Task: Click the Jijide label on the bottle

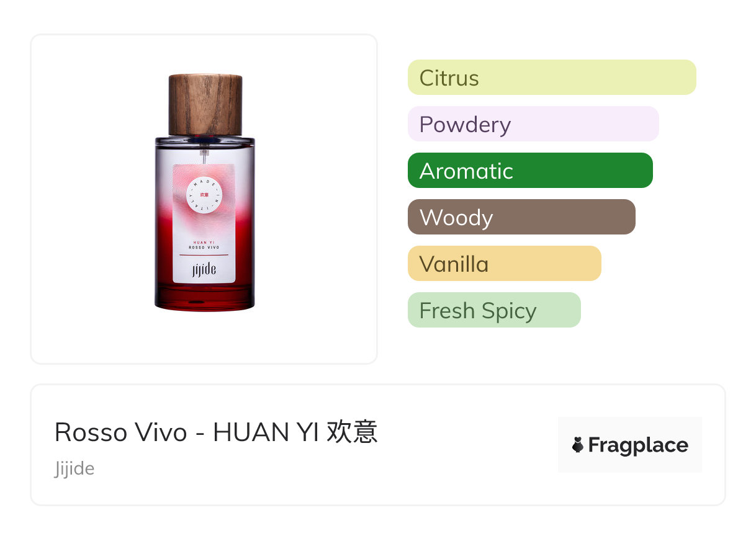Action: (x=204, y=270)
